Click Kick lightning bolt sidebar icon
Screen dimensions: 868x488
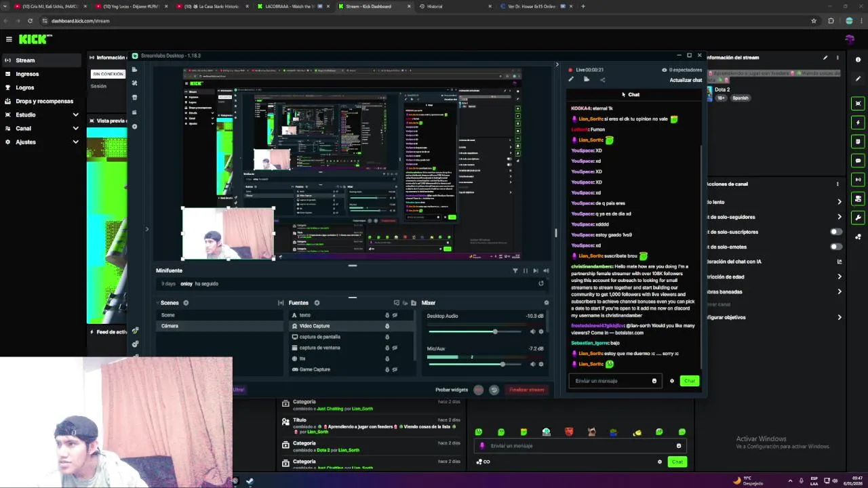click(x=859, y=123)
